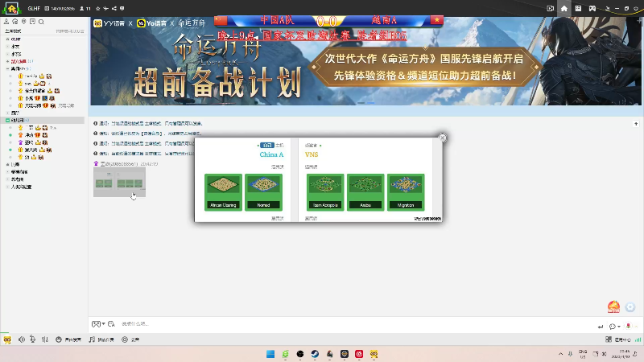
Task: Click the emoji game icon beside chat input
Action: coord(96,324)
